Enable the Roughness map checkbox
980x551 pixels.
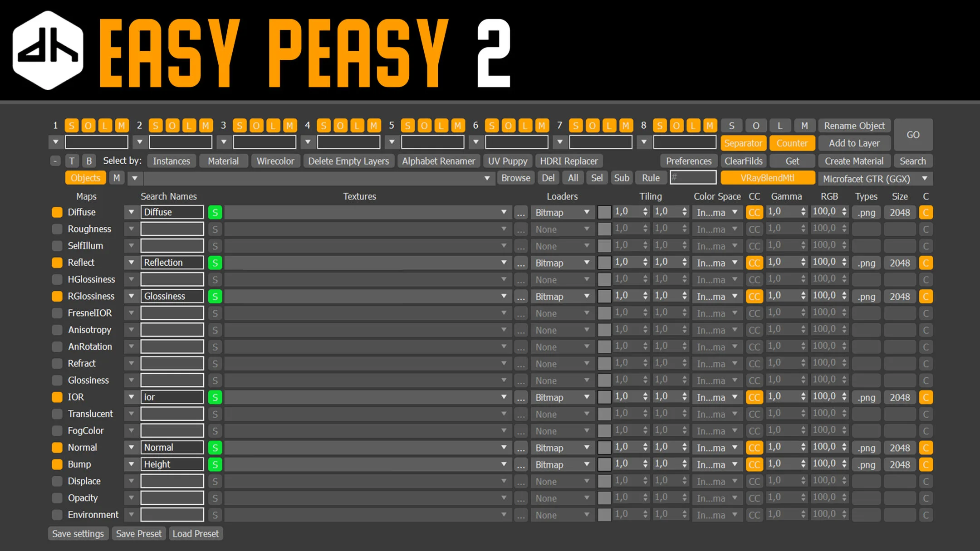(57, 229)
